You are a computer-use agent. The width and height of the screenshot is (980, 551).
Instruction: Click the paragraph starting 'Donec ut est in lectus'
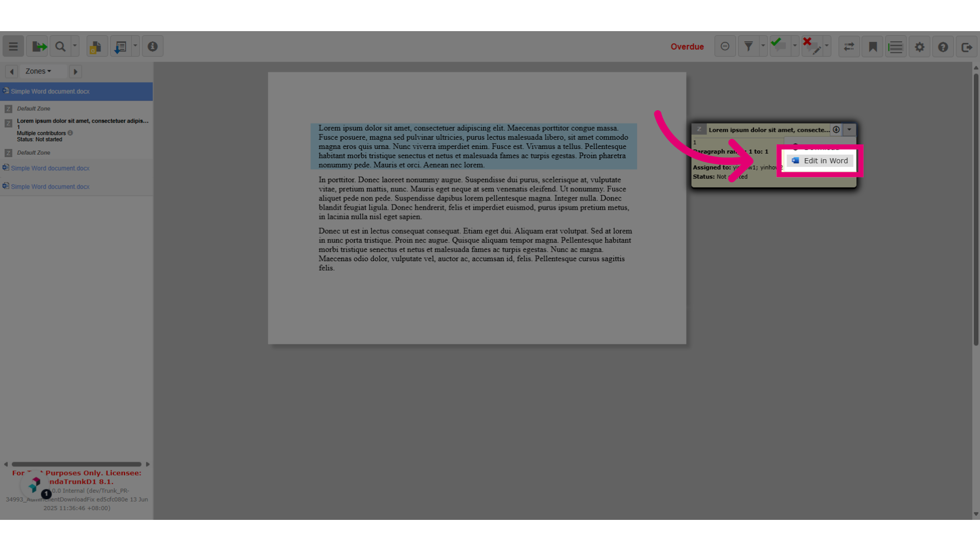(476, 249)
